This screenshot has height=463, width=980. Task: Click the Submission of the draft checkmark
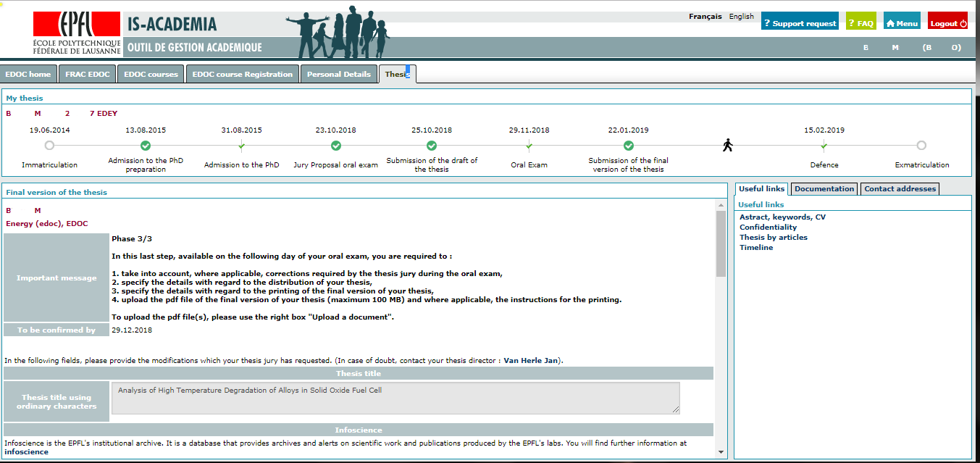coord(432,145)
